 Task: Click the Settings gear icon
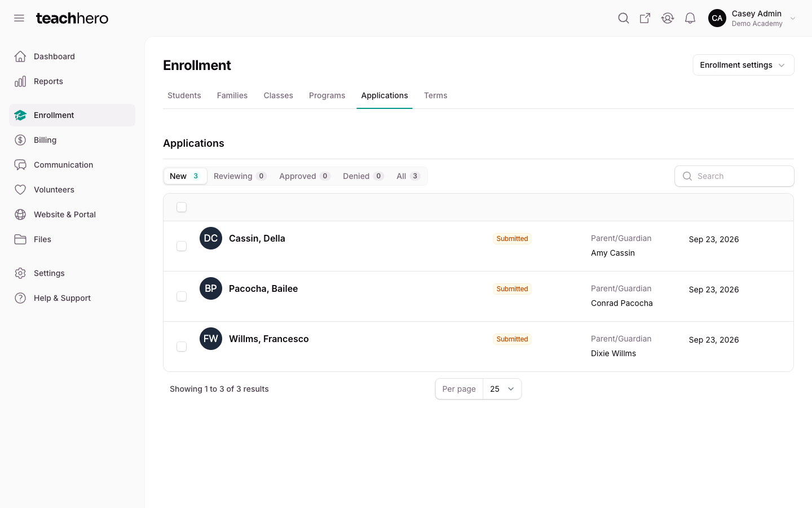20,273
